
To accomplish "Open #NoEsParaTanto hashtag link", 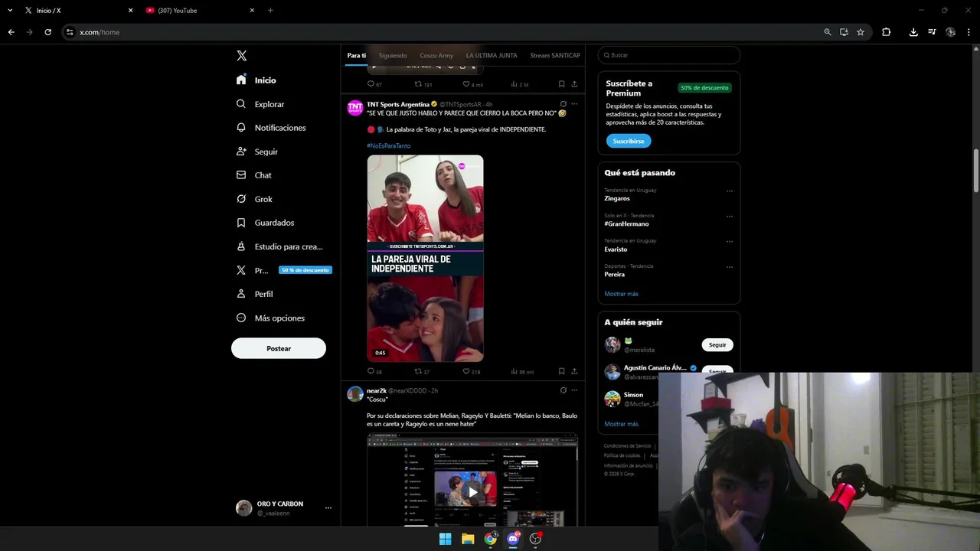I will click(388, 145).
